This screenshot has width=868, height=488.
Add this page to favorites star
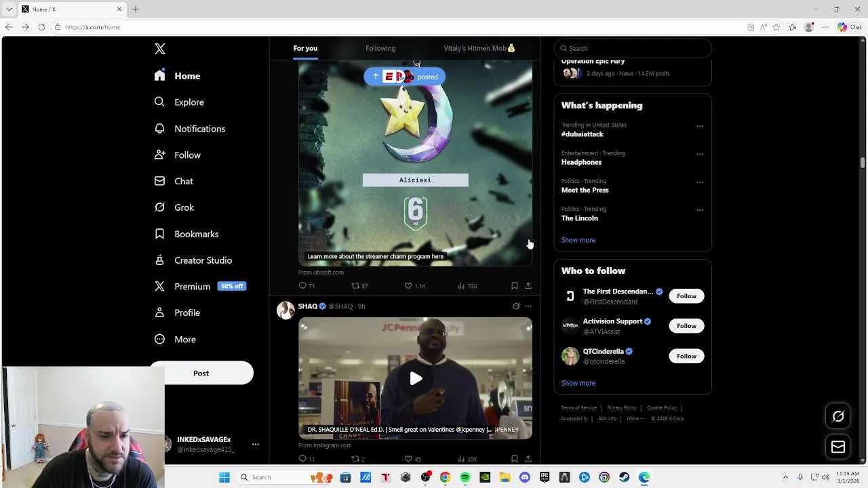(776, 27)
